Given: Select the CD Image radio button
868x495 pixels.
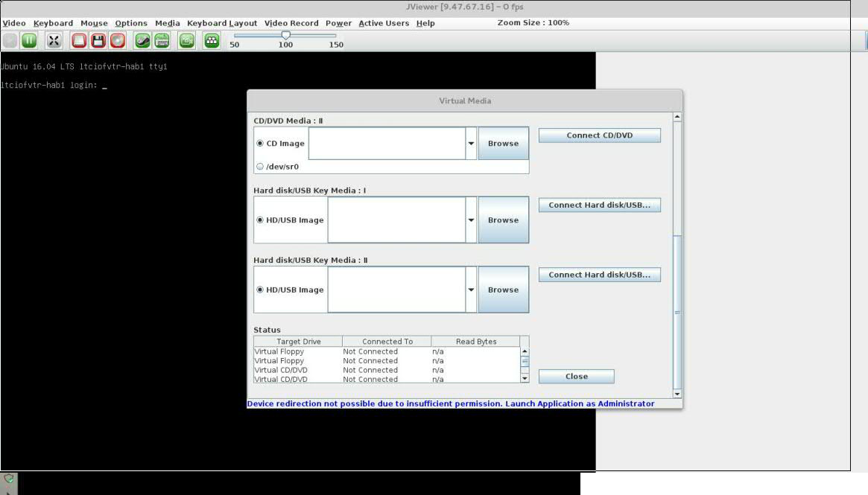Looking at the screenshot, I should coord(260,143).
